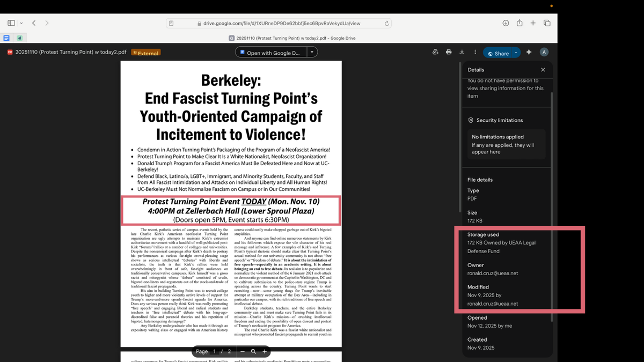Toggle the Safari sidebar panel
This screenshot has height=362, width=644.
(x=11, y=23)
